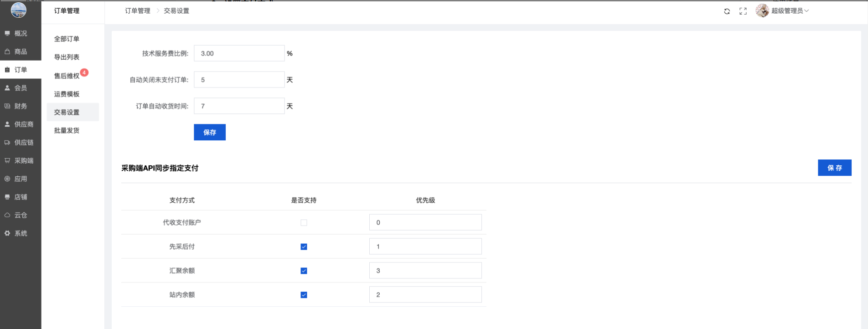The height and width of the screenshot is (329, 868).
Task: Save the transaction settings form
Action: click(x=209, y=132)
